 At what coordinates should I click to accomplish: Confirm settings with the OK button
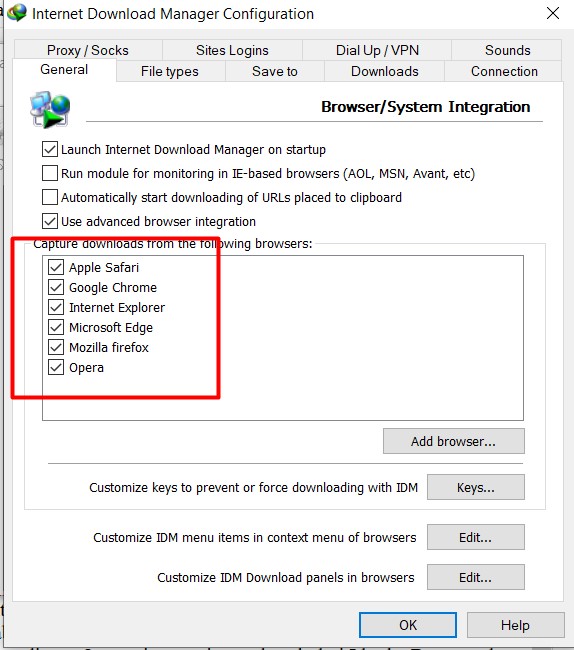[x=408, y=625]
